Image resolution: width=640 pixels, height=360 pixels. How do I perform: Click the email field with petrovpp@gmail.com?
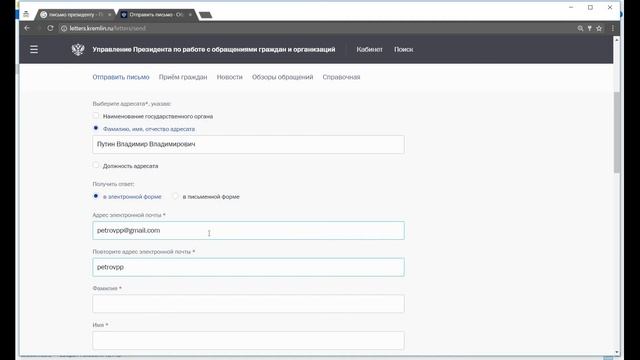click(x=248, y=231)
